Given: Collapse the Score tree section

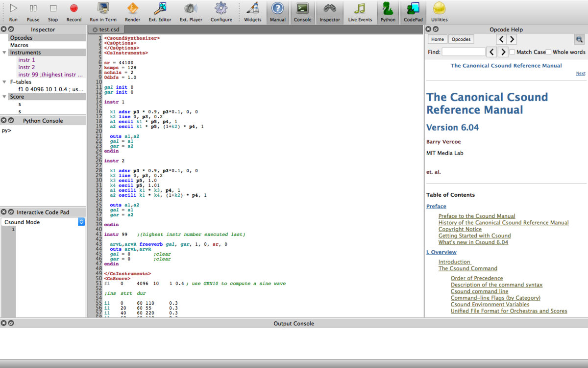Looking at the screenshot, I should pyautogui.click(x=5, y=97).
